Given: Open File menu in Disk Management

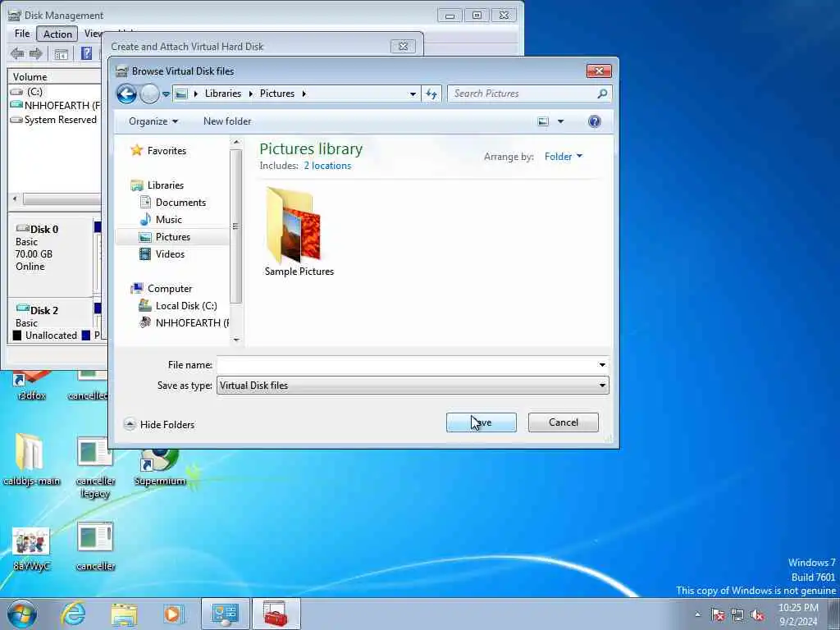Looking at the screenshot, I should 22,34.
